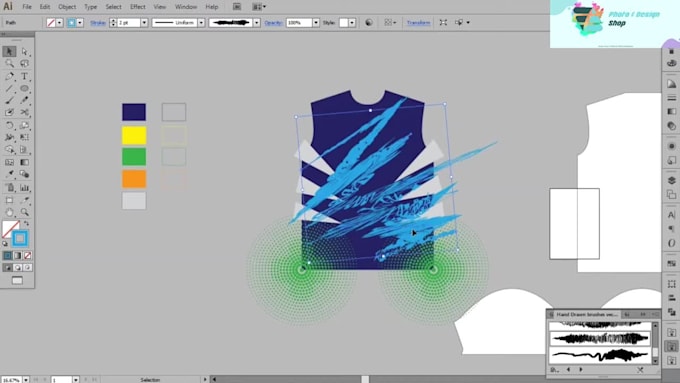Click the Opacity link in the control bar
Screen dimensions: 680x383
[273, 23]
